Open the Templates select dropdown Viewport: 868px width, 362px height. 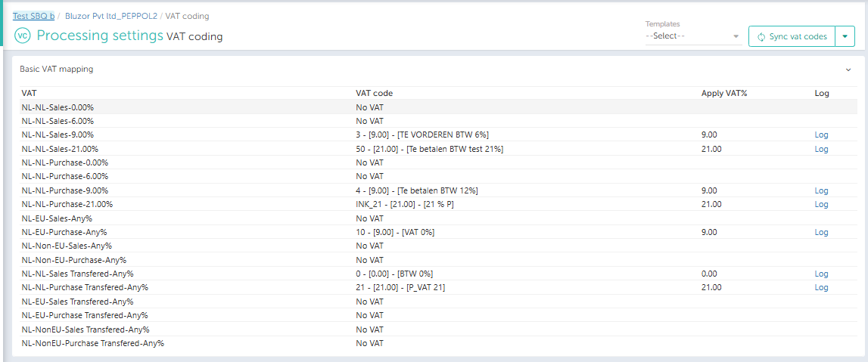pos(692,36)
